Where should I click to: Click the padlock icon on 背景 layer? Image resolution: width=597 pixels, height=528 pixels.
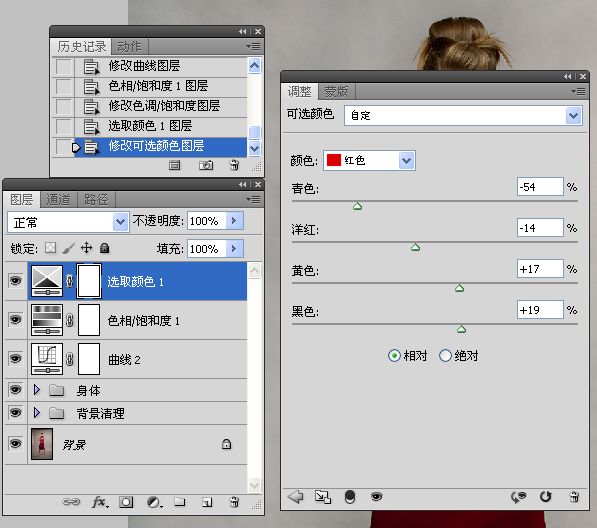227,444
